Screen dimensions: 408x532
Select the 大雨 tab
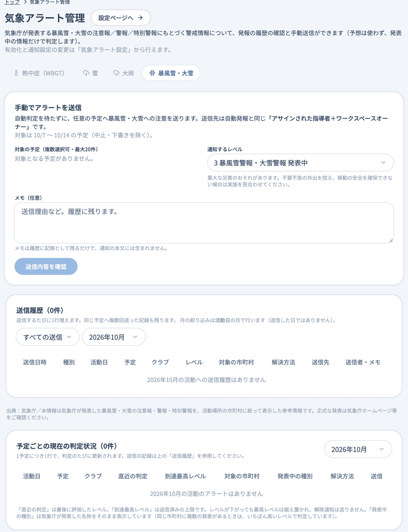tap(124, 73)
